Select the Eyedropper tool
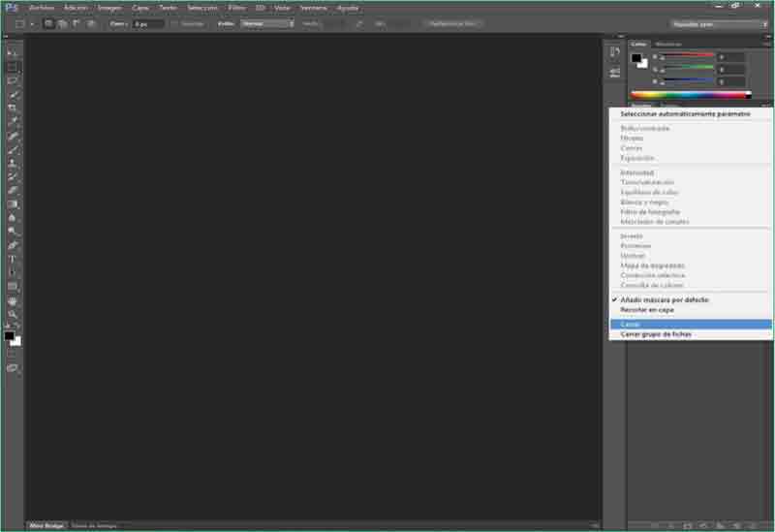Image resolution: width=775 pixels, height=532 pixels. pyautogui.click(x=13, y=122)
